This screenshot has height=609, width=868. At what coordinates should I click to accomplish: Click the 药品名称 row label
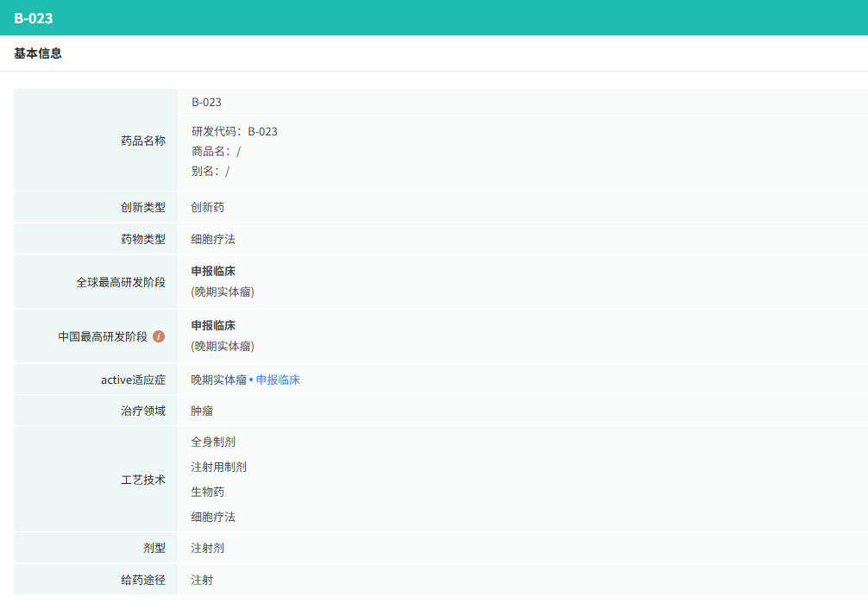tap(142, 141)
